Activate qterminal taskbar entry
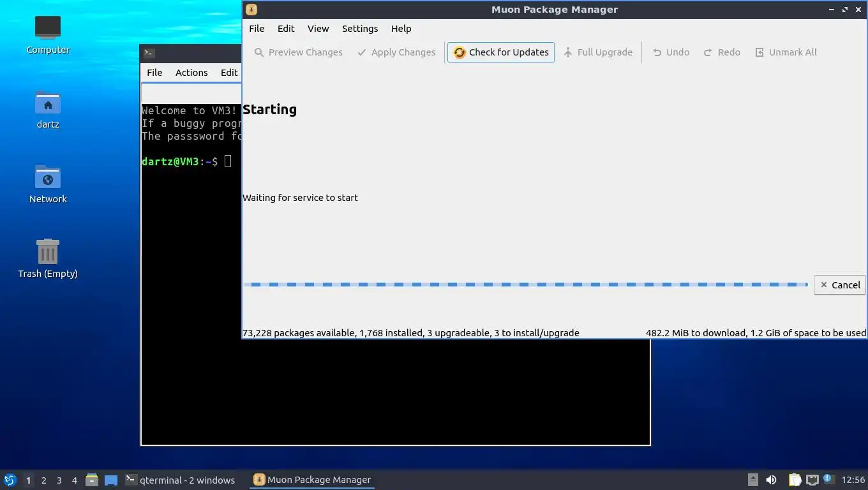 (x=181, y=480)
